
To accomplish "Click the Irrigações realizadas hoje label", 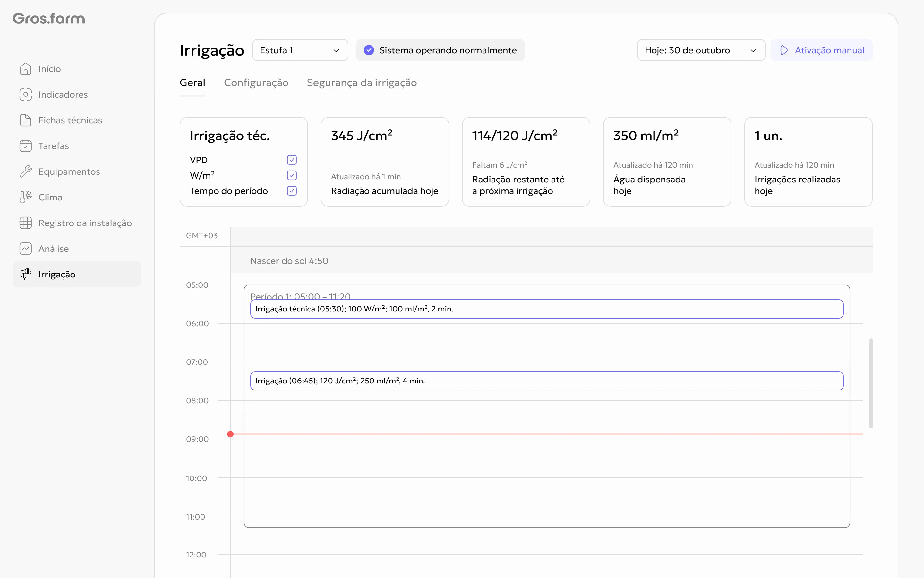I will click(797, 185).
